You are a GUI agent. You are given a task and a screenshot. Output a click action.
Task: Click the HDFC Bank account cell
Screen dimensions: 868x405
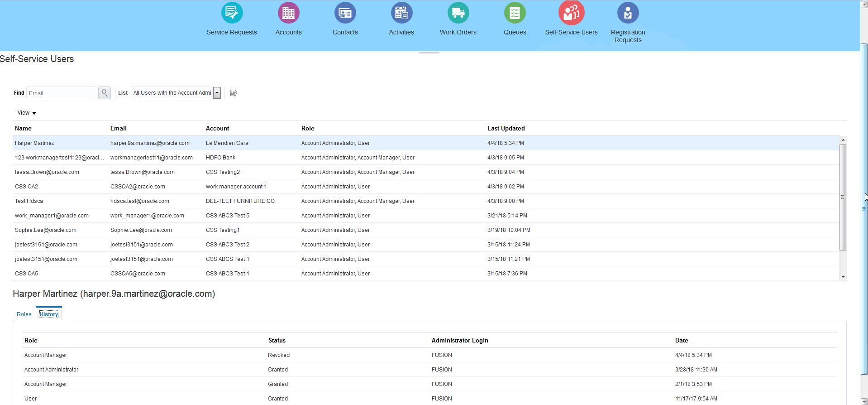[221, 158]
